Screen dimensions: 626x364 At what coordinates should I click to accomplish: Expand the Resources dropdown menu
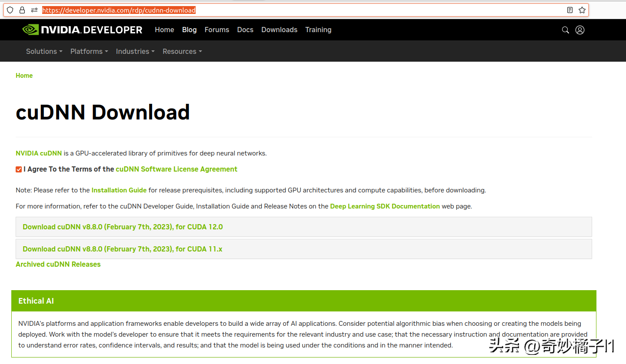tap(182, 51)
